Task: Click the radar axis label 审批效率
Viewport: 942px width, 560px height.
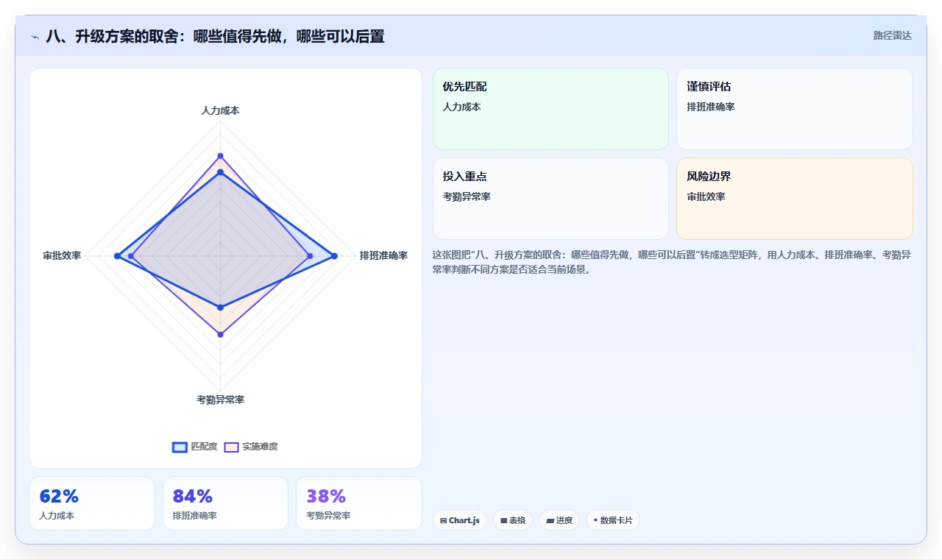Action: (62, 255)
